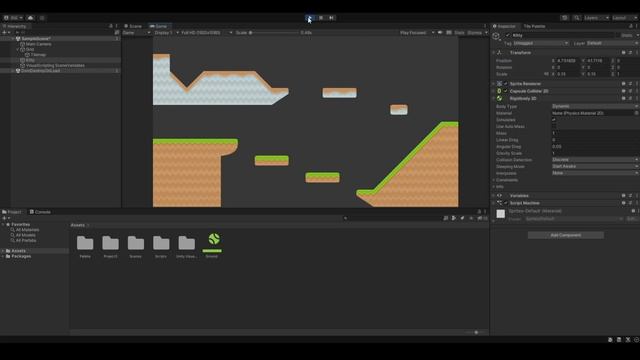Select Kitty object in Hierarchy
Viewport: 640px width, 360px height.
[x=30, y=60]
